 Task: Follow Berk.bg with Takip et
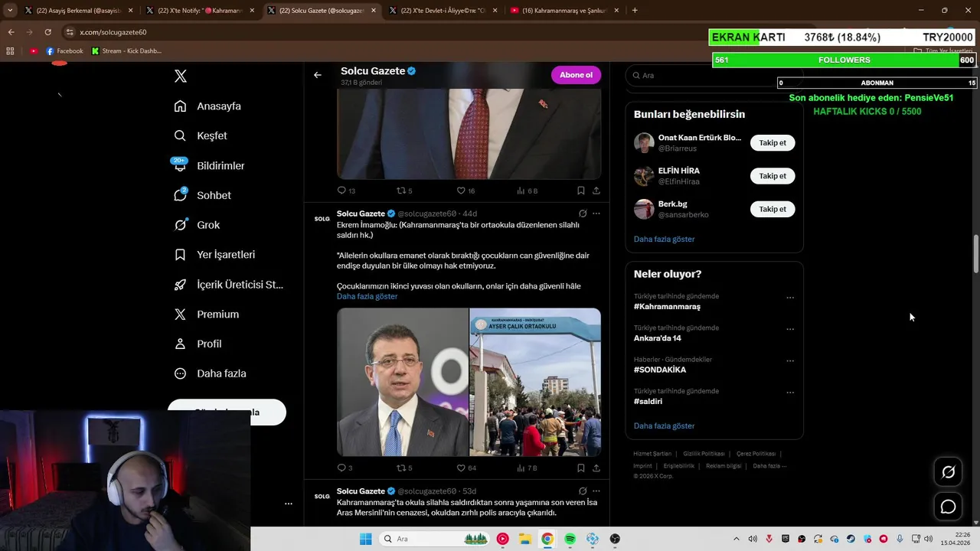coord(773,209)
